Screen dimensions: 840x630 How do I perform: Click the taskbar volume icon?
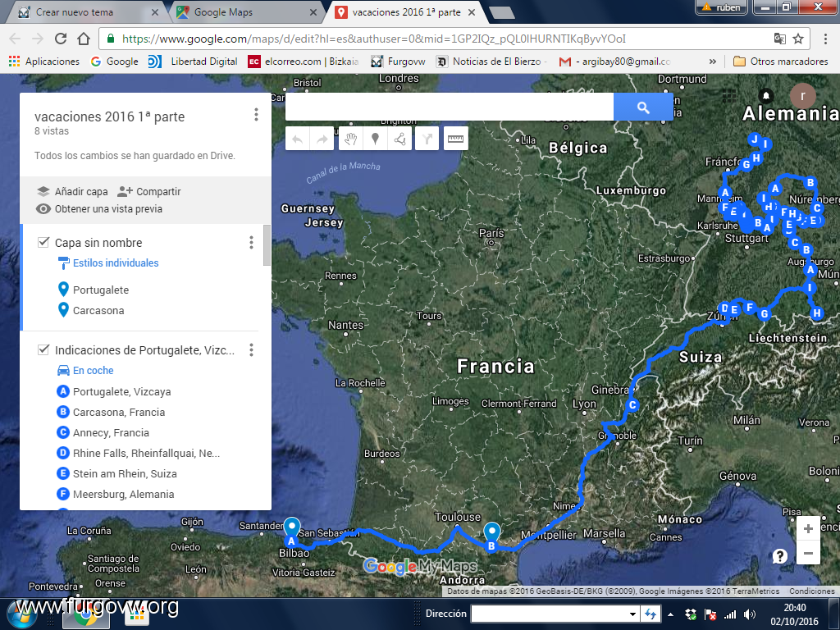pyautogui.click(x=750, y=614)
